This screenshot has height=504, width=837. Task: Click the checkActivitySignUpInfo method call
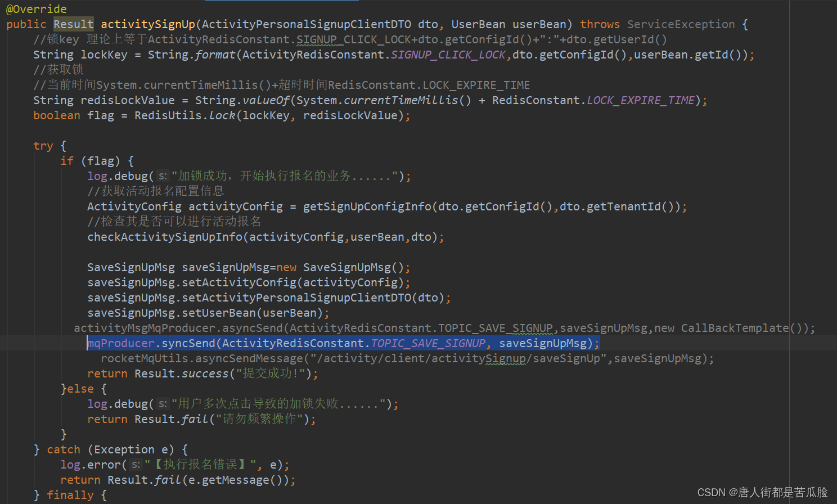coord(165,237)
